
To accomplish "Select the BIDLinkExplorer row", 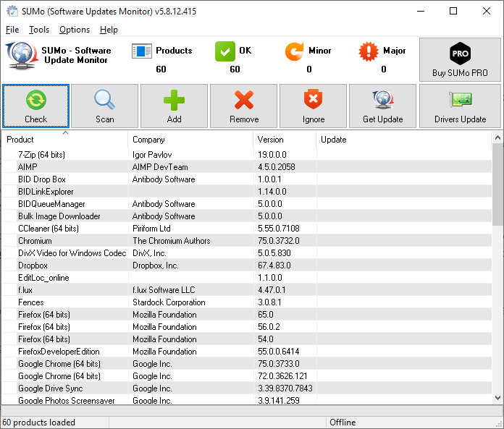I will pyautogui.click(x=247, y=192).
